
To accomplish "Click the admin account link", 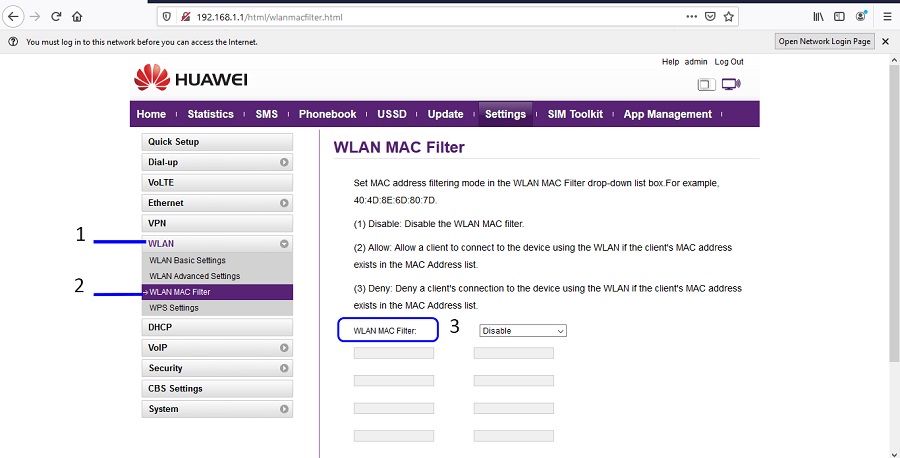I will (696, 62).
